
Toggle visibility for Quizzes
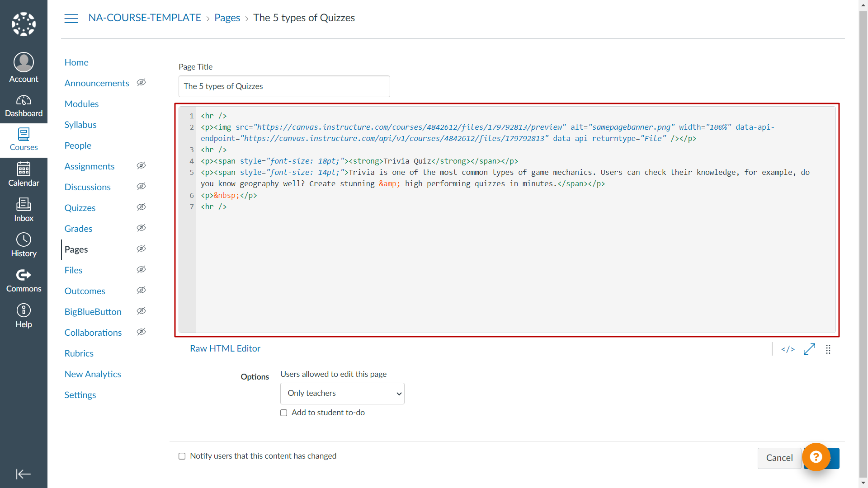(x=142, y=207)
